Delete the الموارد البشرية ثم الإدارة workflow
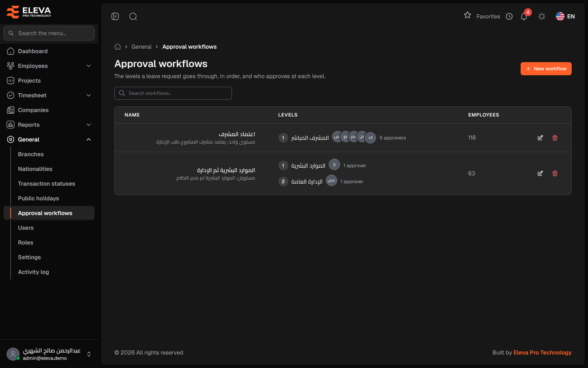588x368 pixels. pyautogui.click(x=555, y=173)
